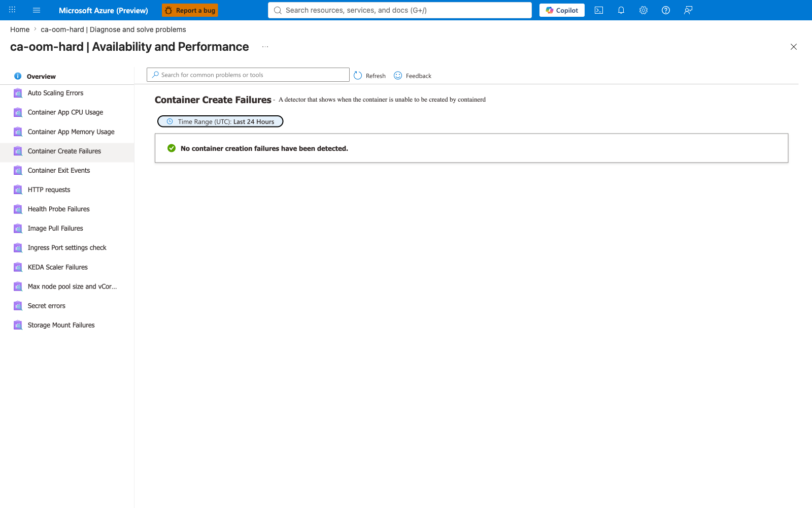This screenshot has height=508, width=812.
Task: Refresh the detector results
Action: [369, 76]
